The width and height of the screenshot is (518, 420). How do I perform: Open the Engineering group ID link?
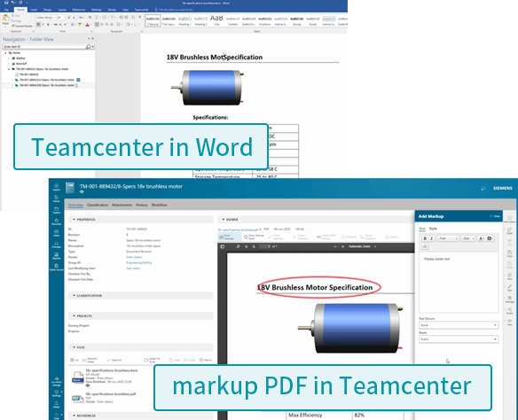(138, 262)
